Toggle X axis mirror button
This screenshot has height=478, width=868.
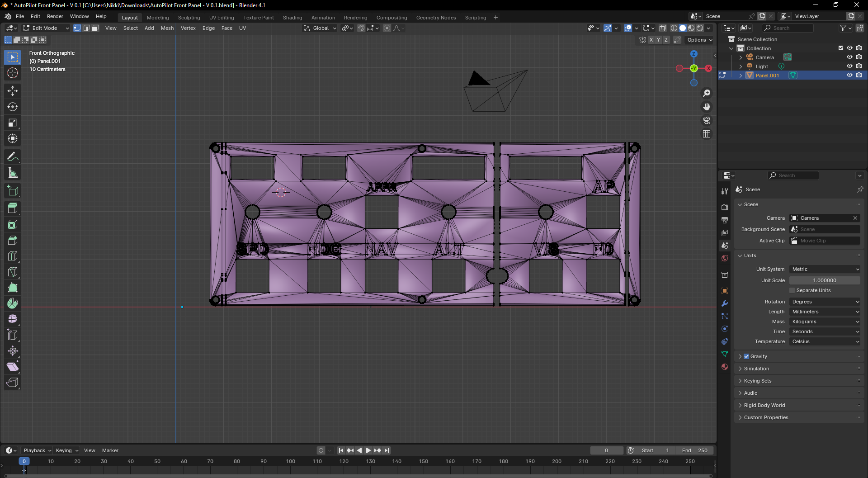[651, 40]
